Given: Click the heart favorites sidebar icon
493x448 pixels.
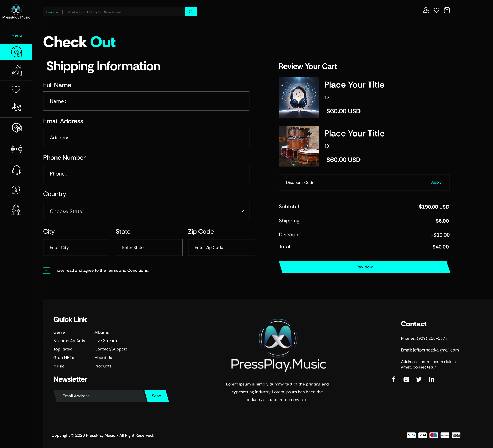Looking at the screenshot, I should pyautogui.click(x=16, y=89).
